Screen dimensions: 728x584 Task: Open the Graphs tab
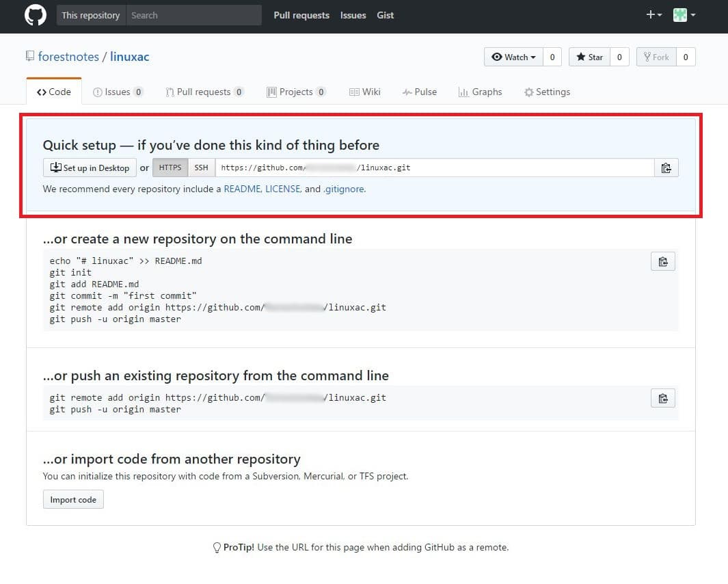[480, 92]
